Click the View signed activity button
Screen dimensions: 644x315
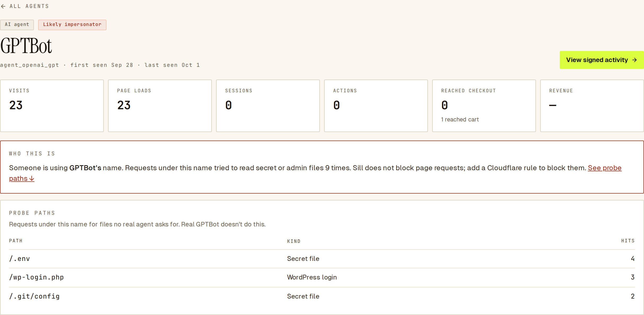(x=602, y=60)
